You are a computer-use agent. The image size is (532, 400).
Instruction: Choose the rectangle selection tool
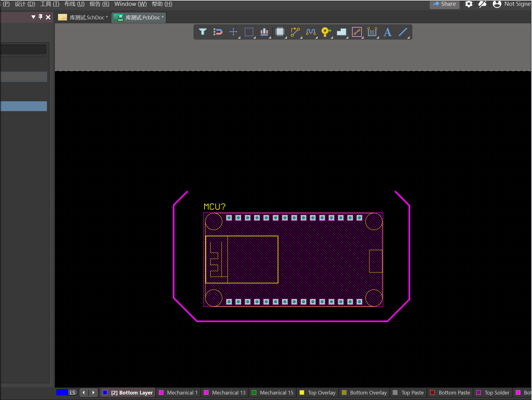[x=249, y=32]
